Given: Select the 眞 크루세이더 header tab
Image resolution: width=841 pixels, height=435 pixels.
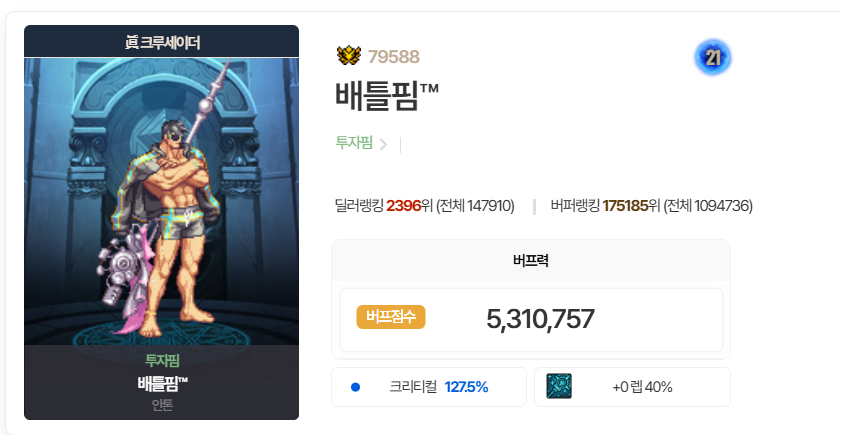Looking at the screenshot, I should (161, 41).
